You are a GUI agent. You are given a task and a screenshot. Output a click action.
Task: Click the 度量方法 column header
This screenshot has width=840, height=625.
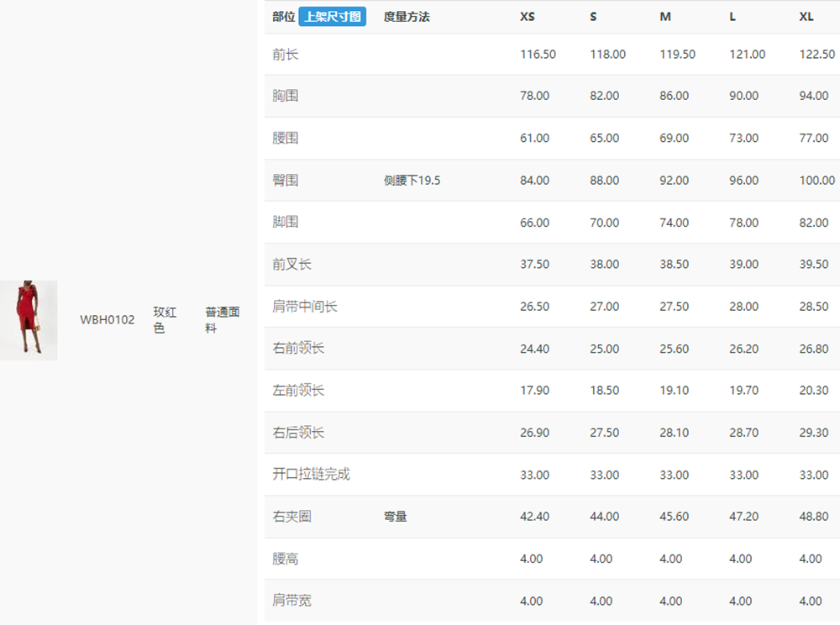[407, 17]
